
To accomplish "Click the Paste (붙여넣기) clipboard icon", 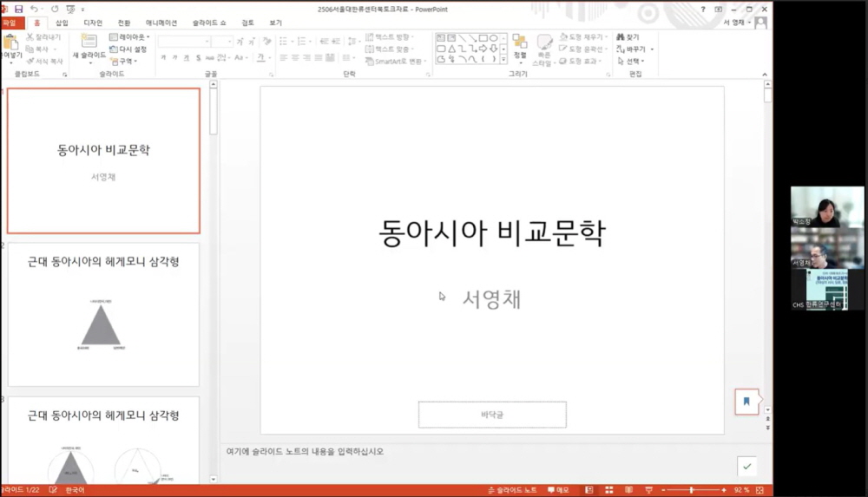I will 10,42.
